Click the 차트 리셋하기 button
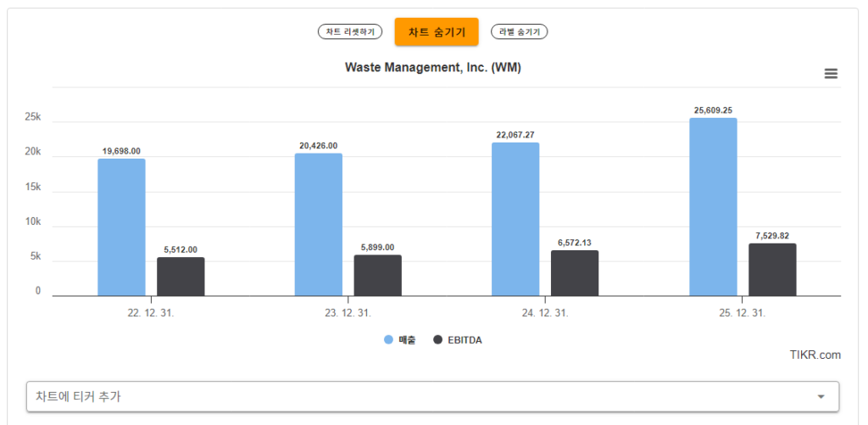 click(350, 32)
